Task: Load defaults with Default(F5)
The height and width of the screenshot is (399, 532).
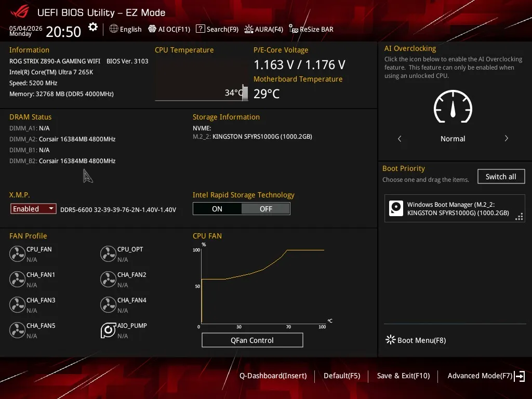Action: point(342,376)
